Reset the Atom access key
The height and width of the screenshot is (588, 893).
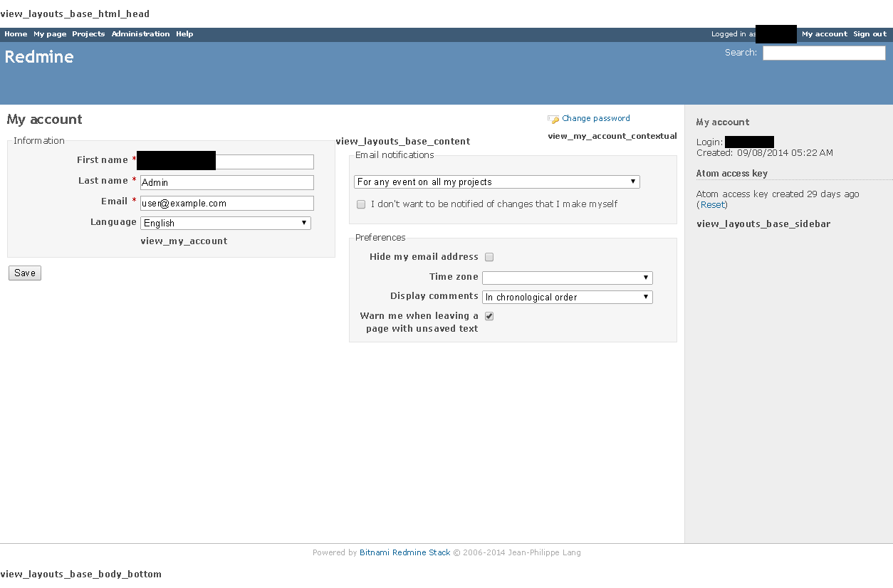click(712, 204)
